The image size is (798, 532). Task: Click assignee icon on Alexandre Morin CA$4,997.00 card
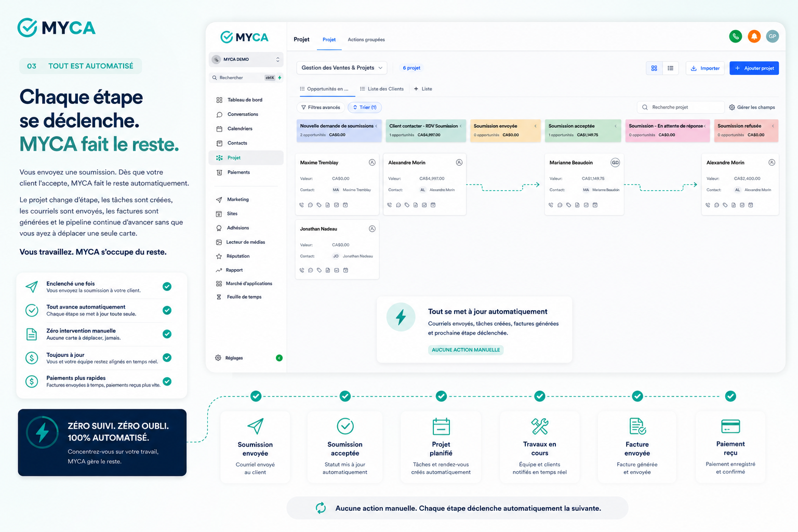(x=459, y=163)
